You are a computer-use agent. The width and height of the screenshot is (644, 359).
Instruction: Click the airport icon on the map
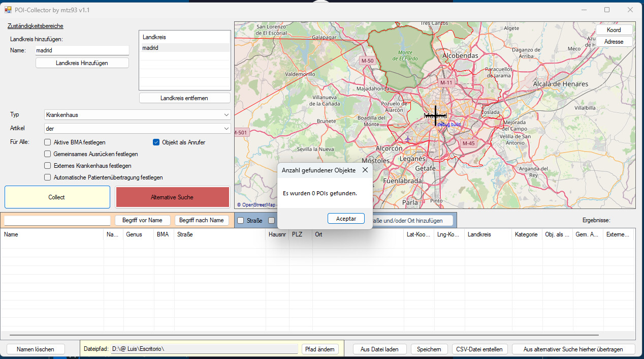[408, 139]
